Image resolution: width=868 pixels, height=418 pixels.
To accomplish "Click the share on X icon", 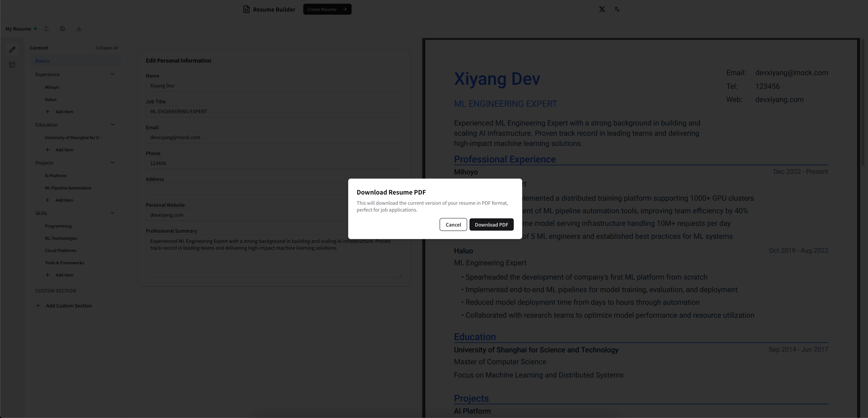I will (x=602, y=9).
